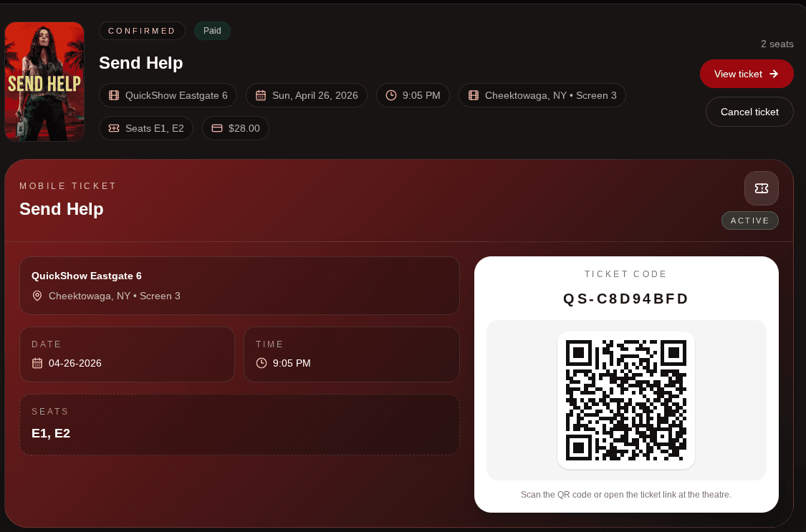Click the Send Help title under MOBILE TICKET
This screenshot has height=532, width=806.
click(x=61, y=209)
